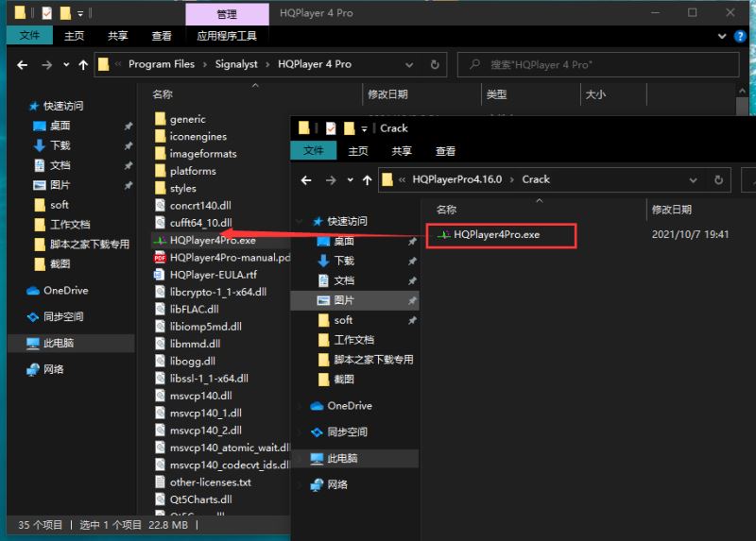Refresh the Crack folder view
This screenshot has width=756, height=541.
718,180
